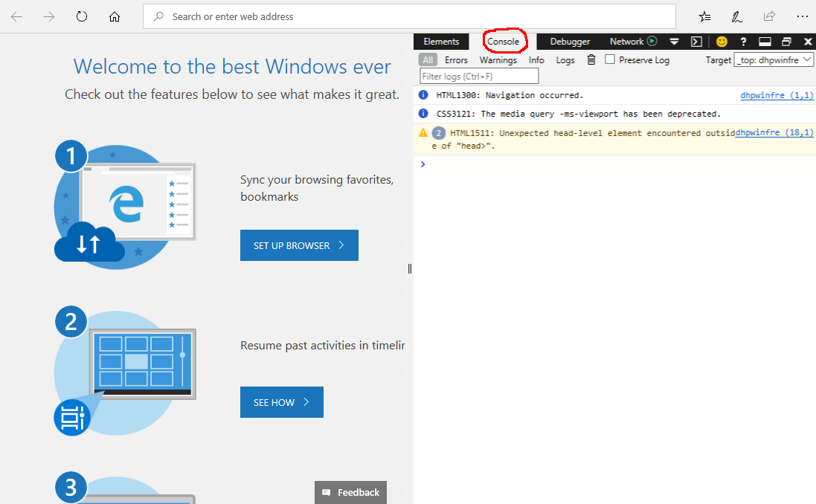The height and width of the screenshot is (504, 816).
Task: Go to the browser home page icon
Action: (114, 16)
